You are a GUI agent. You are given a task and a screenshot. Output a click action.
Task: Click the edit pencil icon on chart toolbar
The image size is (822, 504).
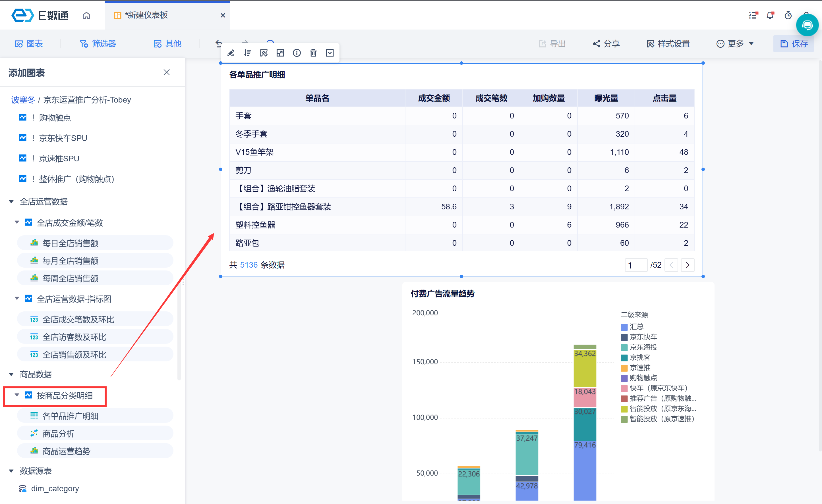tap(231, 53)
